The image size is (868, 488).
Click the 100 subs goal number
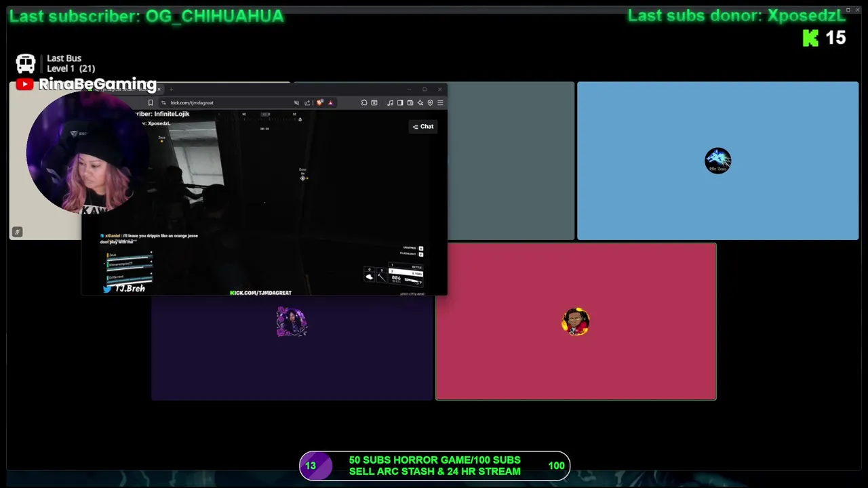(556, 466)
